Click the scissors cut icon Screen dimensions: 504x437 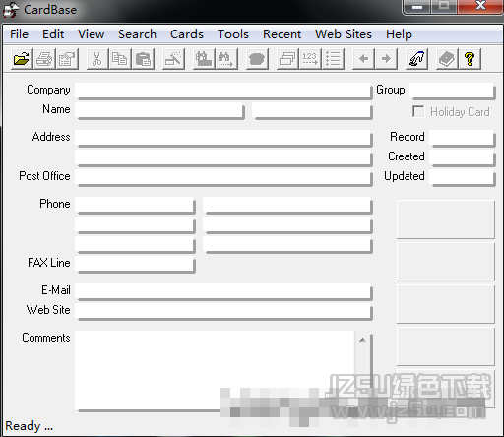(97, 59)
